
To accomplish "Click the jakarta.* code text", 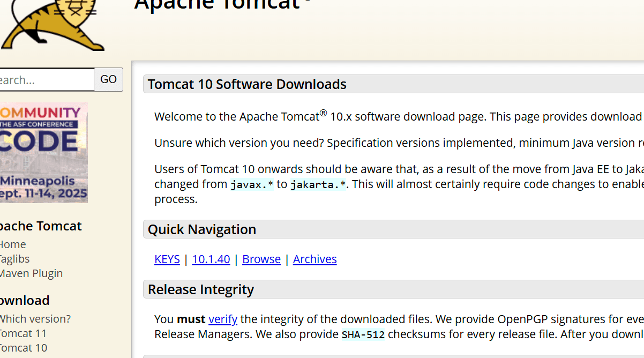I will coord(318,185).
